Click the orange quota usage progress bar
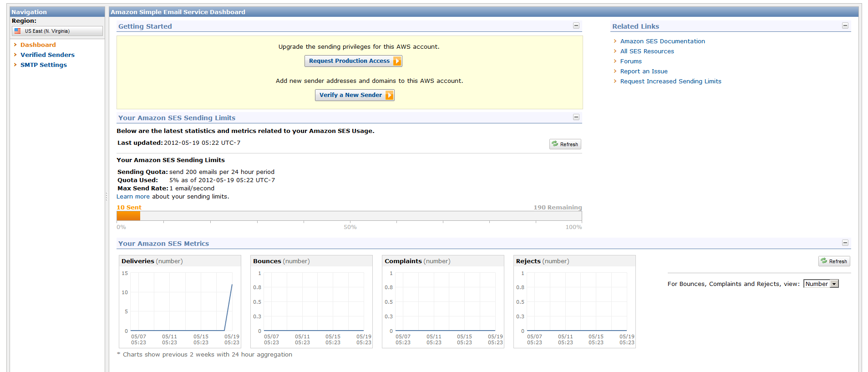Viewport: 868px width, 372px height. click(128, 216)
